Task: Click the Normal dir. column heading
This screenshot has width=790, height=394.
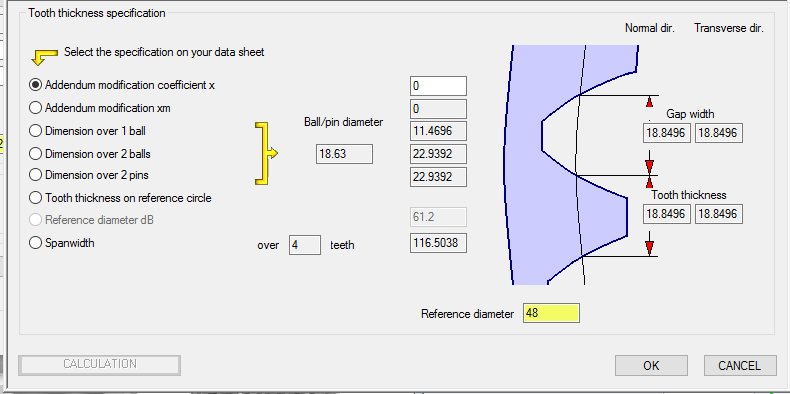Action: tap(649, 28)
